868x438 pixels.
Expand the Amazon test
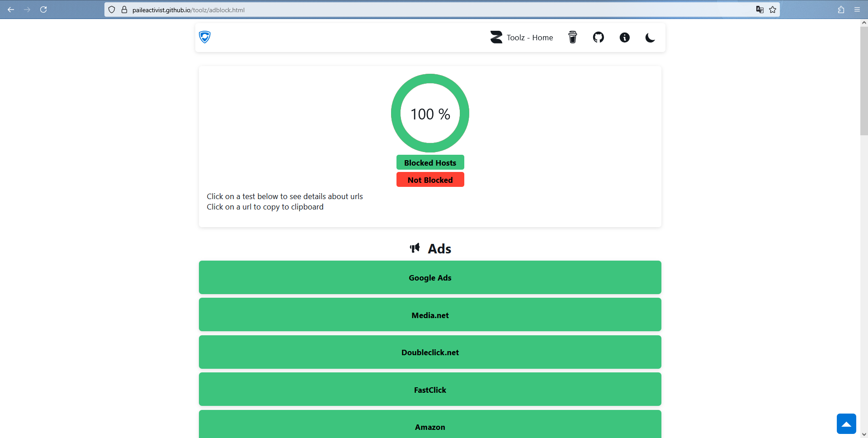tap(430, 424)
